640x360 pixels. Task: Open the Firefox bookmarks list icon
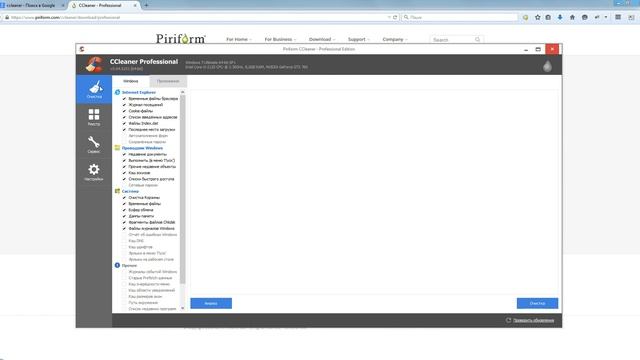548,18
